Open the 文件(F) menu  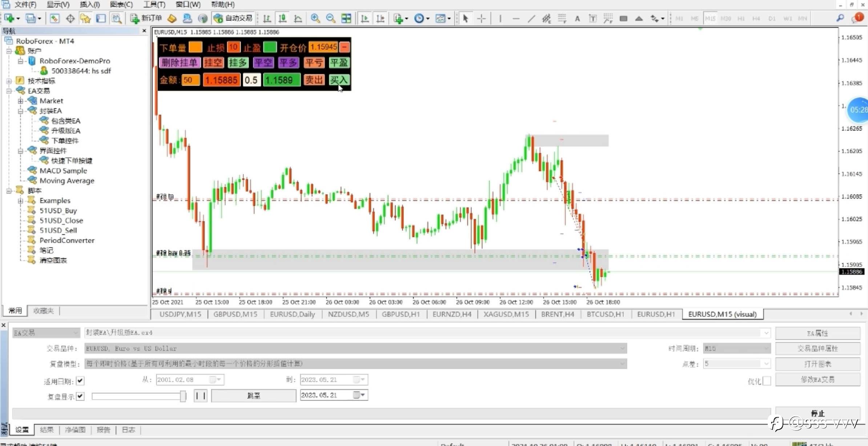point(25,4)
